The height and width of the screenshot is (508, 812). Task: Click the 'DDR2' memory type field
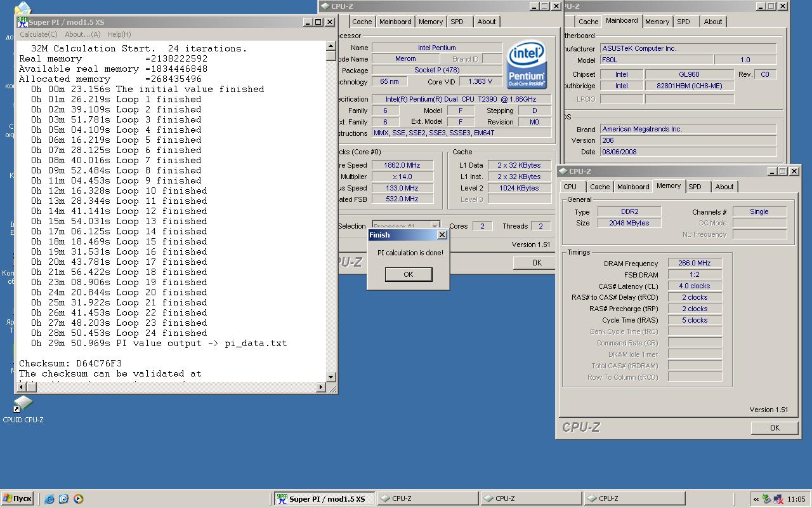(x=629, y=211)
